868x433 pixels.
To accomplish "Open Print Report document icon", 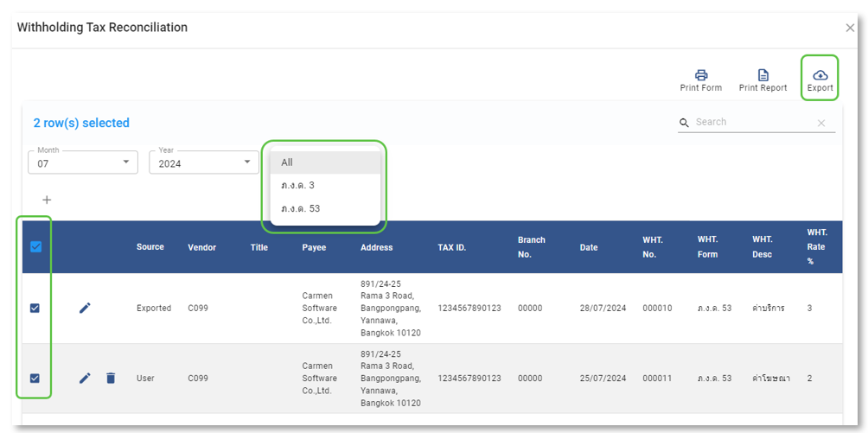I will [x=763, y=75].
